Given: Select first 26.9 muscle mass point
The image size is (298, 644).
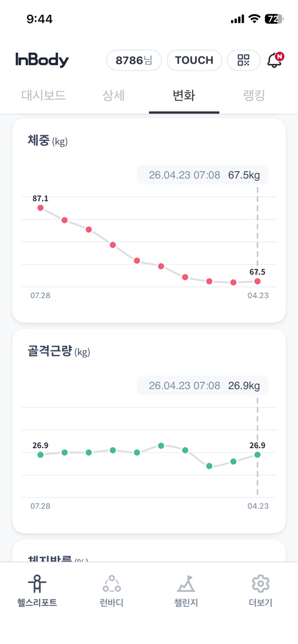Looking at the screenshot, I should 41,455.
